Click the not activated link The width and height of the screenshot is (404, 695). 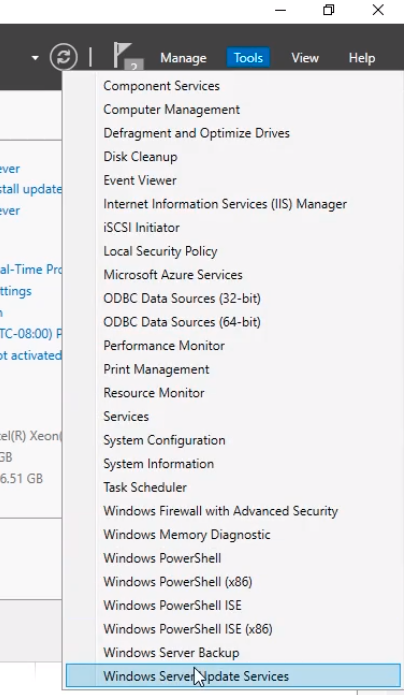(31, 355)
